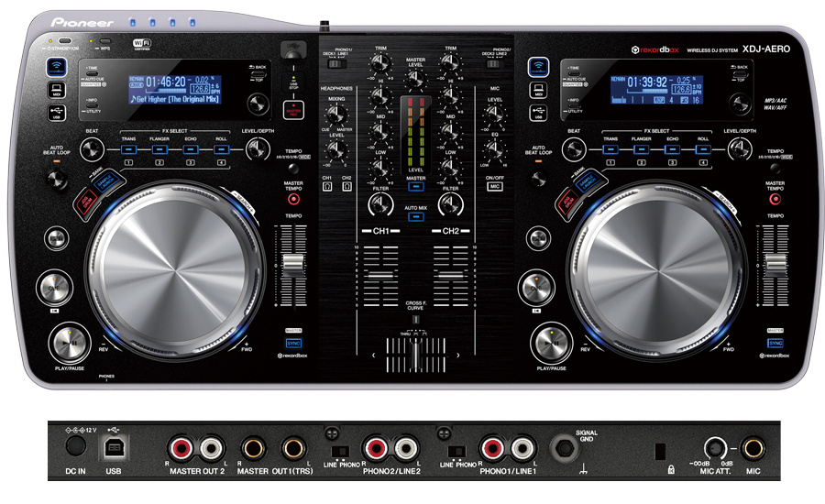The width and height of the screenshot is (825, 504).
Task: Select the left deck USB source button
Action: pyautogui.click(x=57, y=112)
